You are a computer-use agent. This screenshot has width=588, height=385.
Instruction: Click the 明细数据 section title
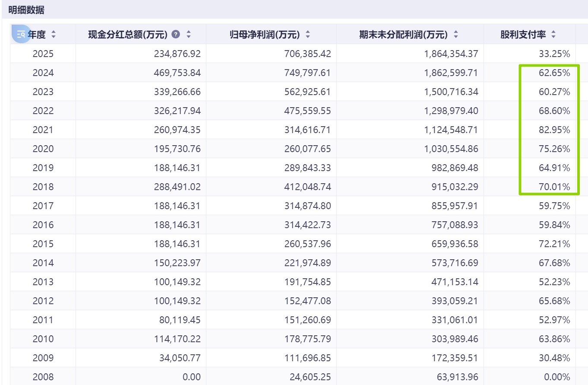[26, 10]
